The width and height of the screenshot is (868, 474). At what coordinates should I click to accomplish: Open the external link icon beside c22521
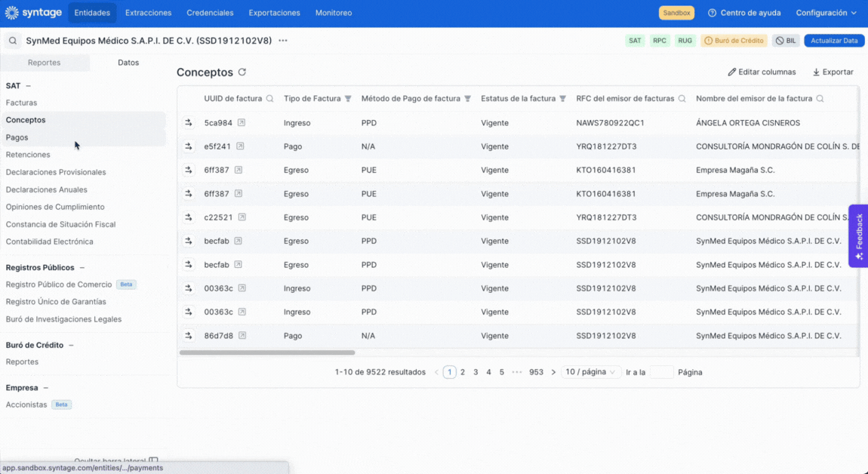(242, 217)
